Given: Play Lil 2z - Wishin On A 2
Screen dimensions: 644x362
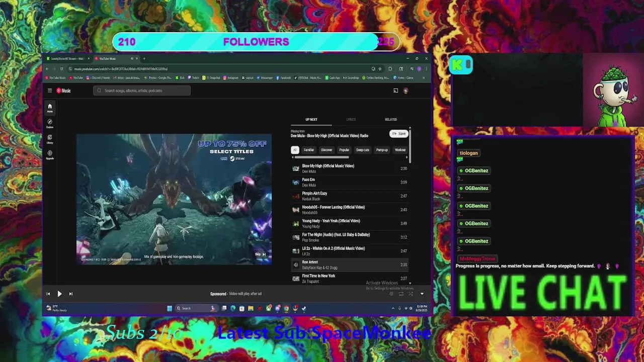Looking at the screenshot, I should (350, 251).
